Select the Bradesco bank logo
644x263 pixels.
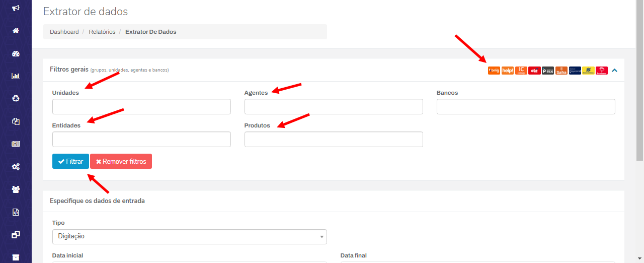click(602, 71)
